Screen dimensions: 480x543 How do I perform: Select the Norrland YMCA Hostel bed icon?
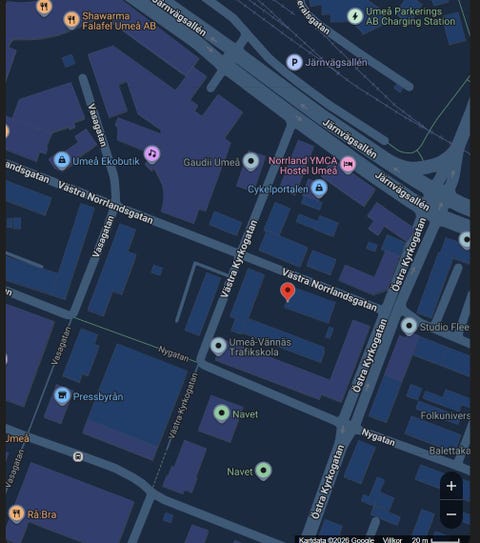point(348,164)
